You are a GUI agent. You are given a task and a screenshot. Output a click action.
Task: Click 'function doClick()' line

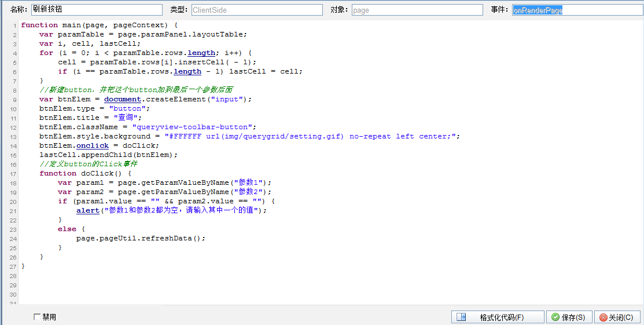[86, 173]
